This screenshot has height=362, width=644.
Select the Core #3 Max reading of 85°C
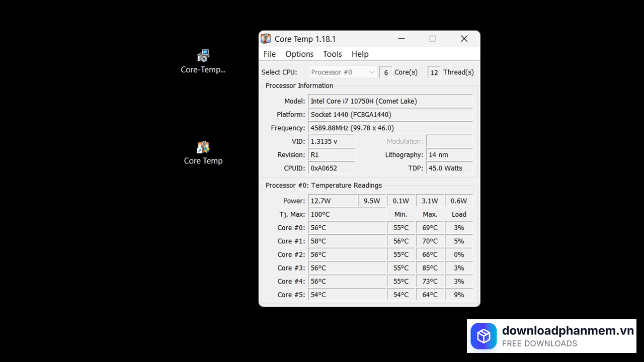pos(430,267)
